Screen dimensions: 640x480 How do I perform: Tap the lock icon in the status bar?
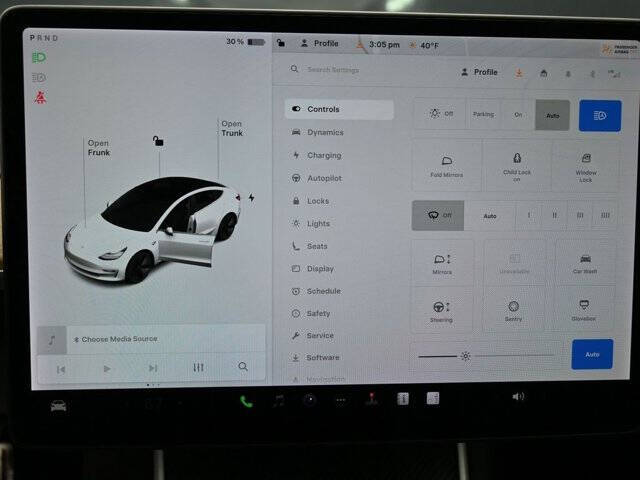pos(281,42)
